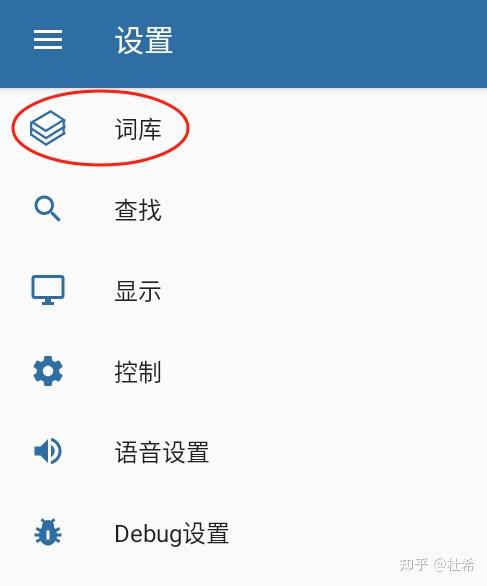Select the 查找 search settings label
Viewport: 487px width, 586px height.
138,210
